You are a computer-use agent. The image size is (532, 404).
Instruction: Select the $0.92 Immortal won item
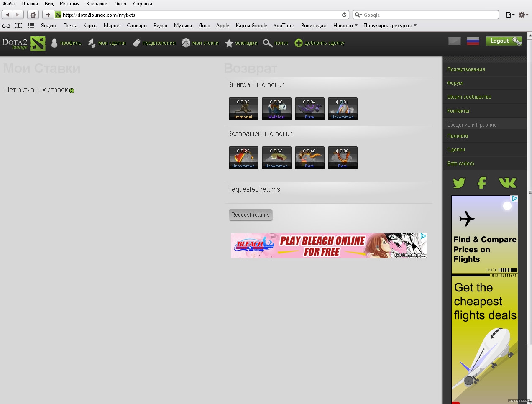coord(243,109)
